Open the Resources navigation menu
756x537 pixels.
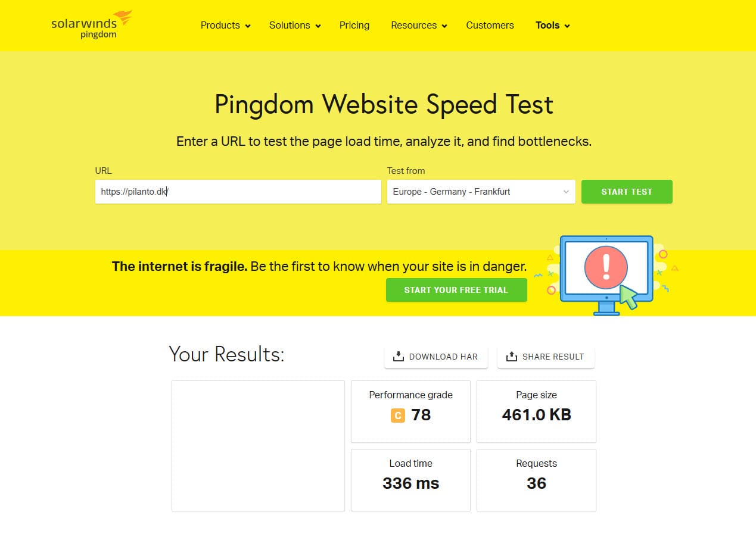coord(414,26)
